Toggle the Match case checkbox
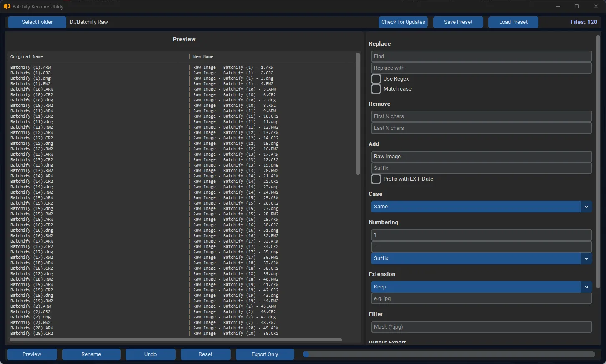 376,89
